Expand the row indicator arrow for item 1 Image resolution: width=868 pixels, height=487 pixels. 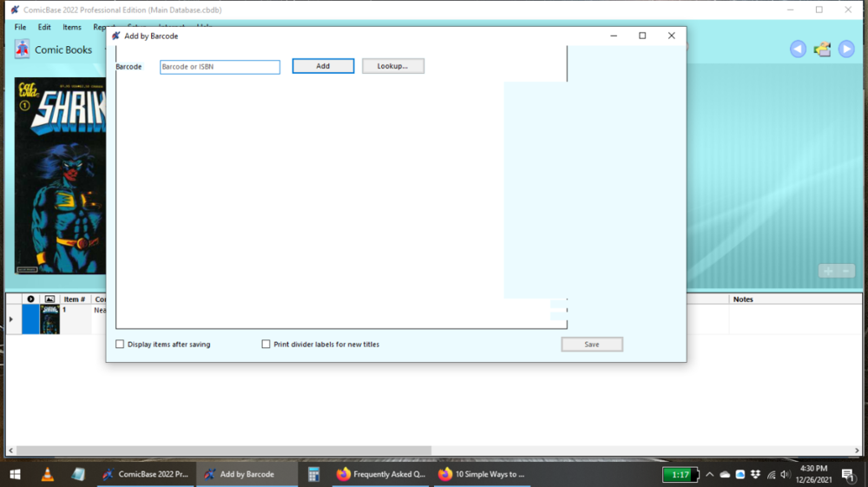coord(11,319)
